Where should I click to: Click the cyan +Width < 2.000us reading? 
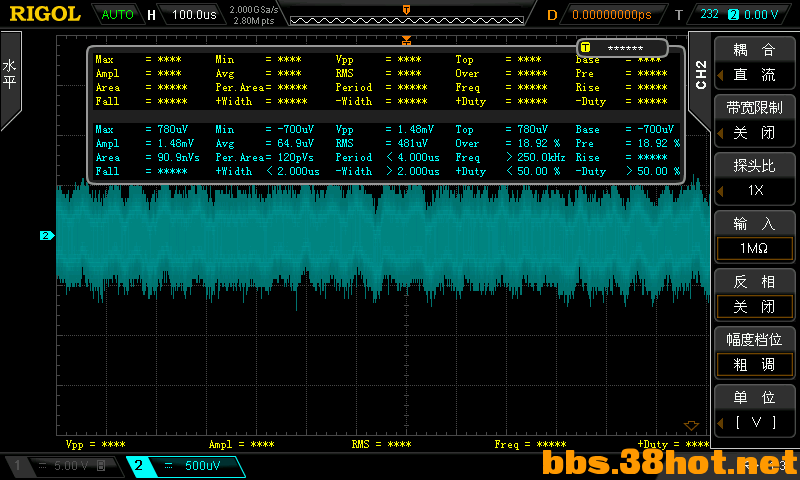267,171
